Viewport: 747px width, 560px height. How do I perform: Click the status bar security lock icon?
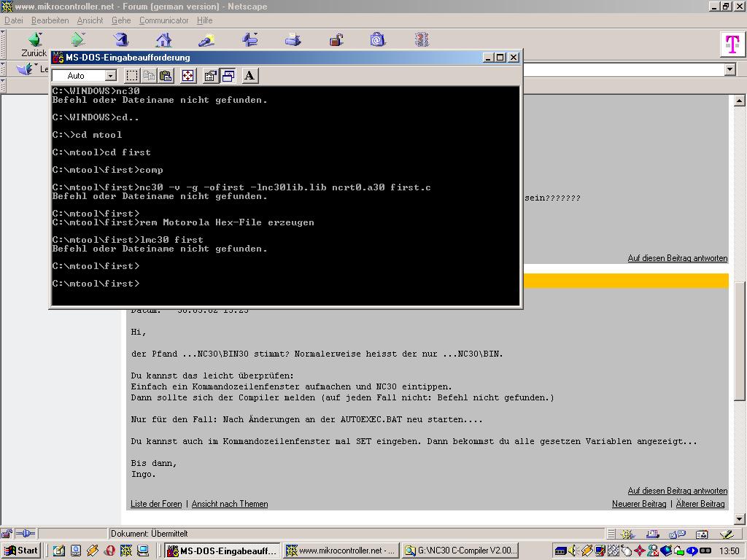(7, 534)
